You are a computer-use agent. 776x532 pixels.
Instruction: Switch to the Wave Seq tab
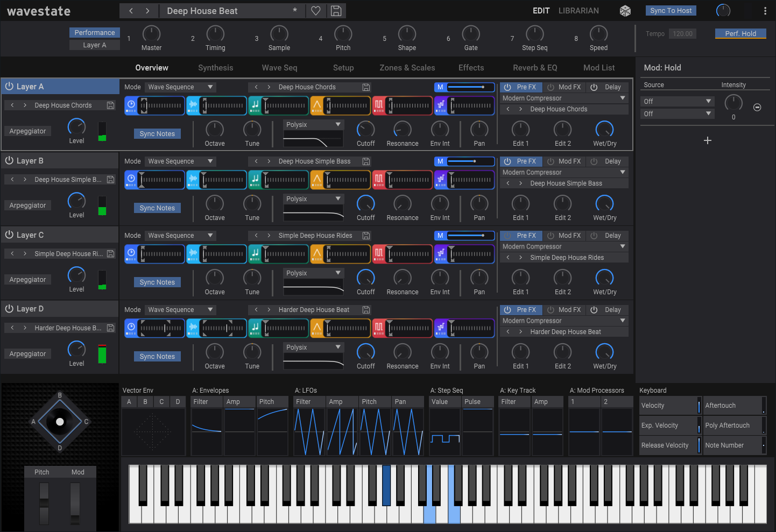[279, 68]
